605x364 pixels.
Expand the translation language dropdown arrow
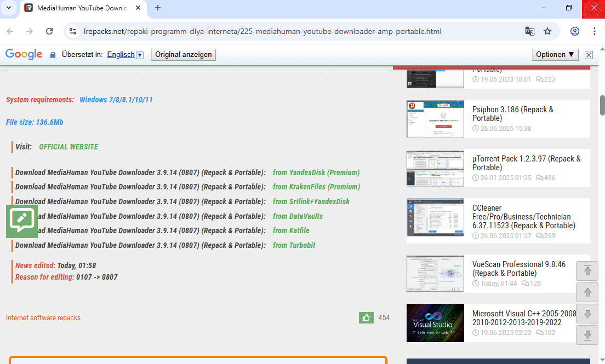(x=140, y=55)
